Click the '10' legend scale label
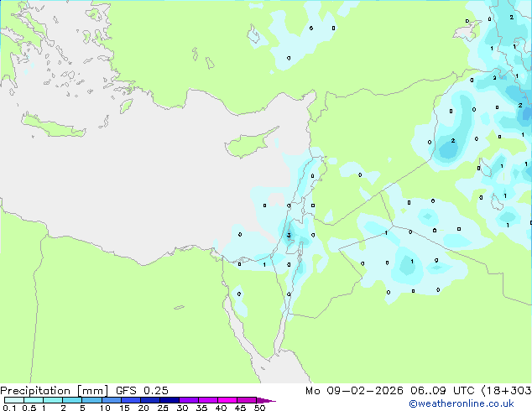Image resolution: width=532 pixels, height=411 pixels. point(105,408)
